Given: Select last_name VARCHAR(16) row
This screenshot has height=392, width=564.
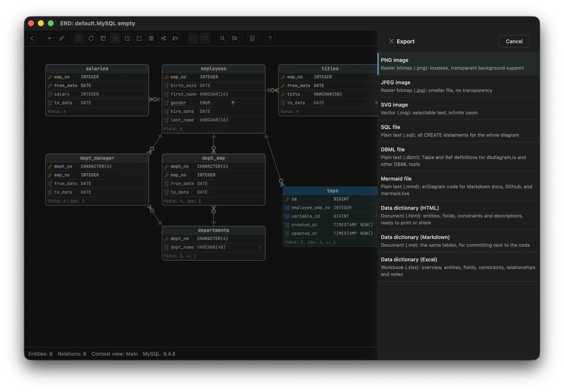Looking at the screenshot, I should tap(213, 120).
